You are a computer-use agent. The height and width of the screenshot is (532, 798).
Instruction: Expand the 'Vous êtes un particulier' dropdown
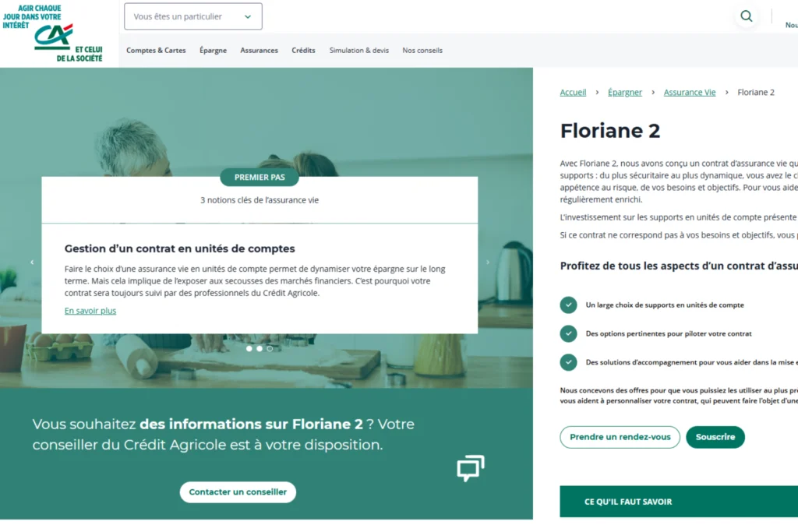[x=193, y=16]
